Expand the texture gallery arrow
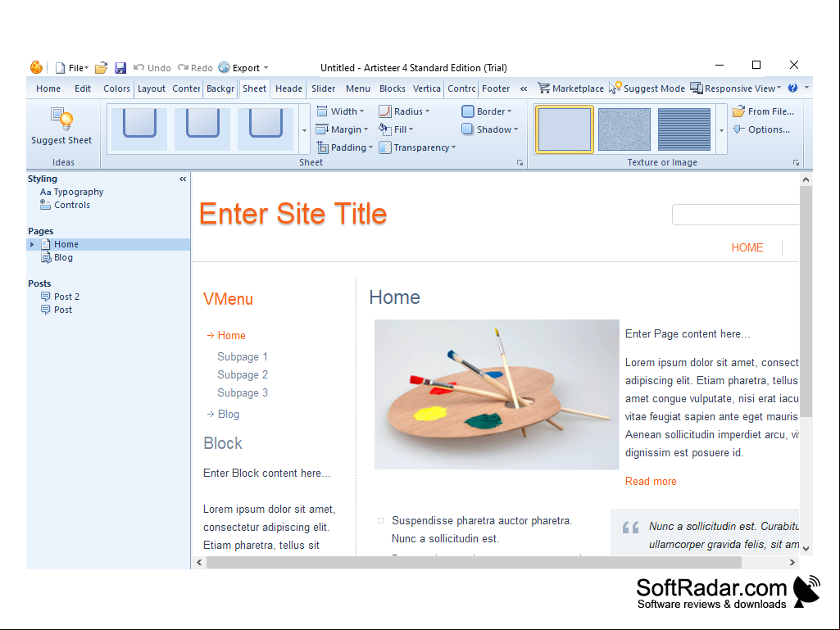This screenshot has height=630, width=840. pyautogui.click(x=722, y=130)
